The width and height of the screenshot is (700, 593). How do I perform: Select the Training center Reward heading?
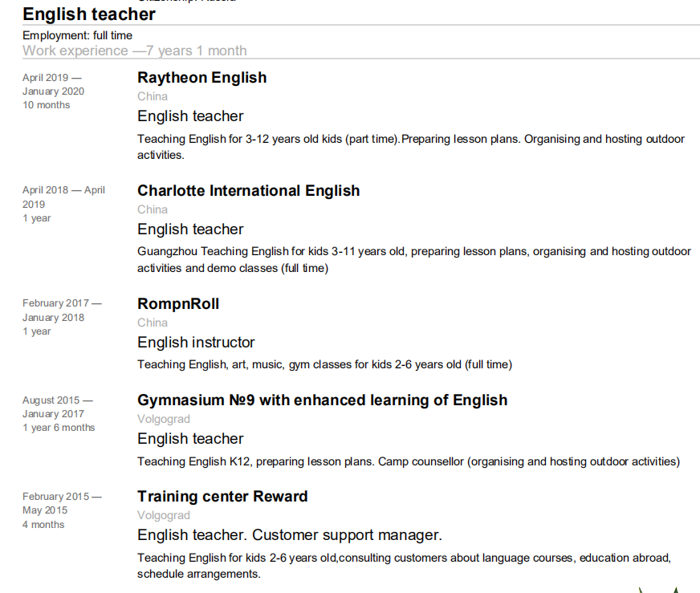[x=222, y=497]
